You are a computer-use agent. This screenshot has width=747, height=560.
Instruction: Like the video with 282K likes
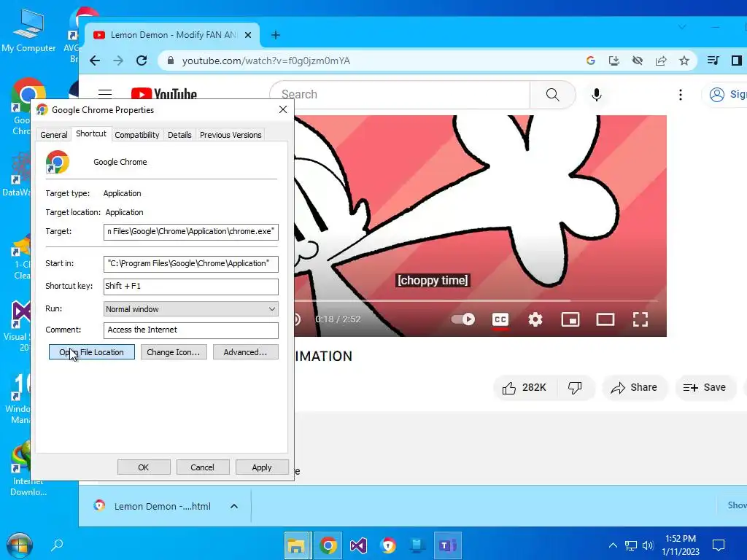pos(524,388)
